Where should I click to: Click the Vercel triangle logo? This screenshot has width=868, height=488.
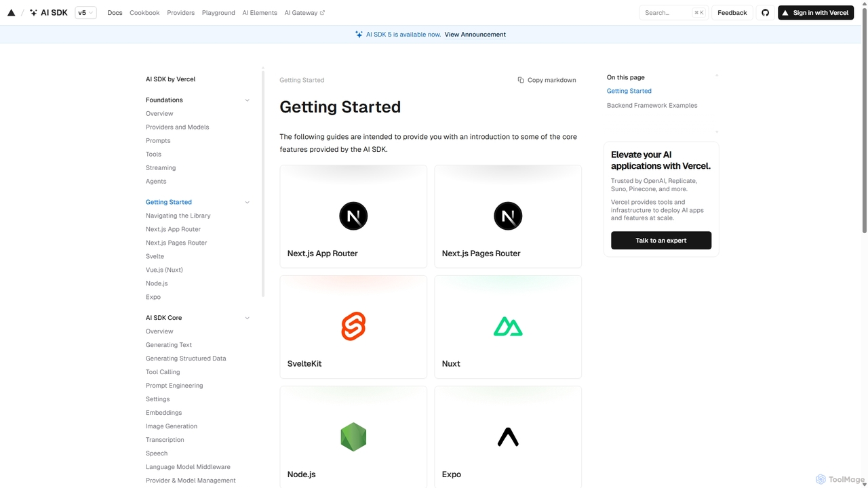click(x=11, y=13)
